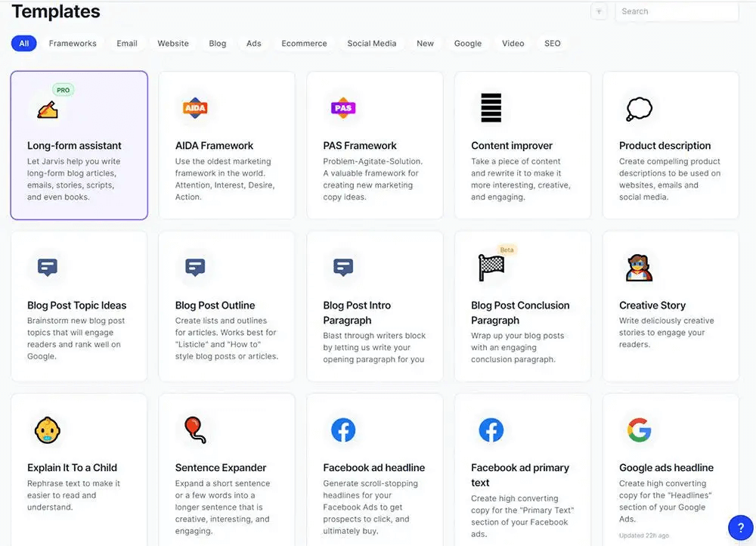
Task: Open the SEO filter tab
Action: 553,43
